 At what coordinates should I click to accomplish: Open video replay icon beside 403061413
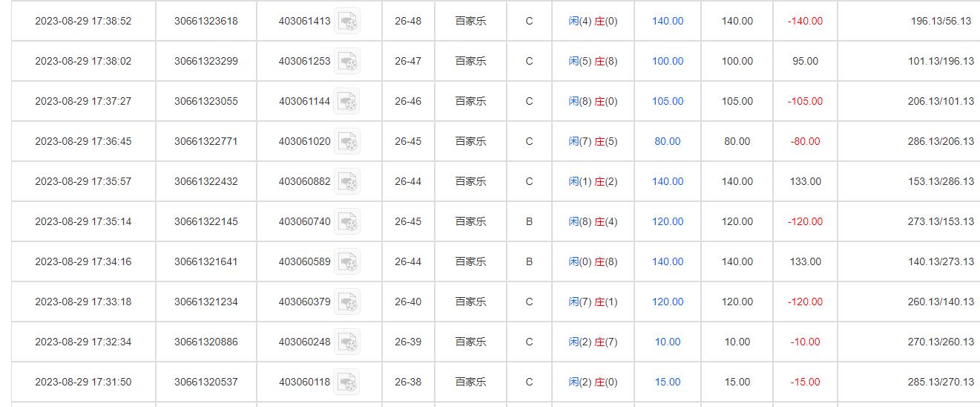point(346,22)
